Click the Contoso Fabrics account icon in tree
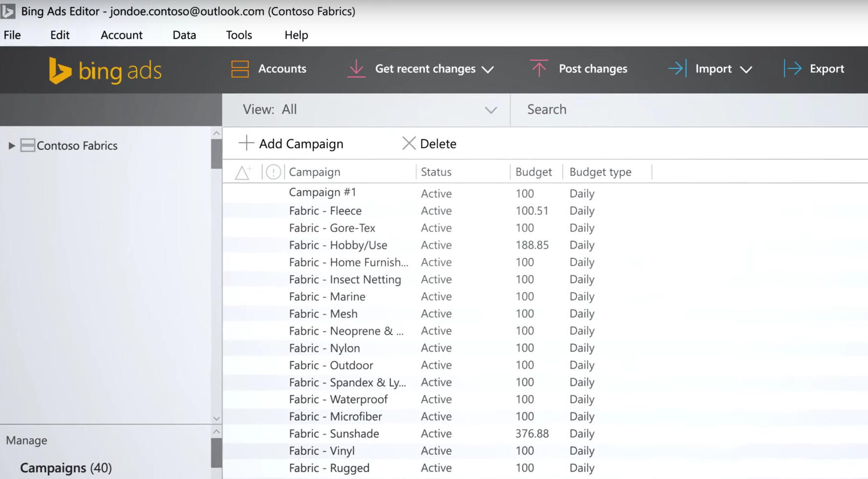The width and height of the screenshot is (868, 479). [x=27, y=146]
